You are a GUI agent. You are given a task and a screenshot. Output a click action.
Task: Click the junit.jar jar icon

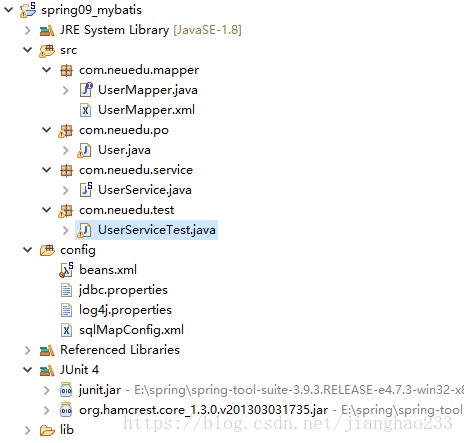[x=66, y=390]
